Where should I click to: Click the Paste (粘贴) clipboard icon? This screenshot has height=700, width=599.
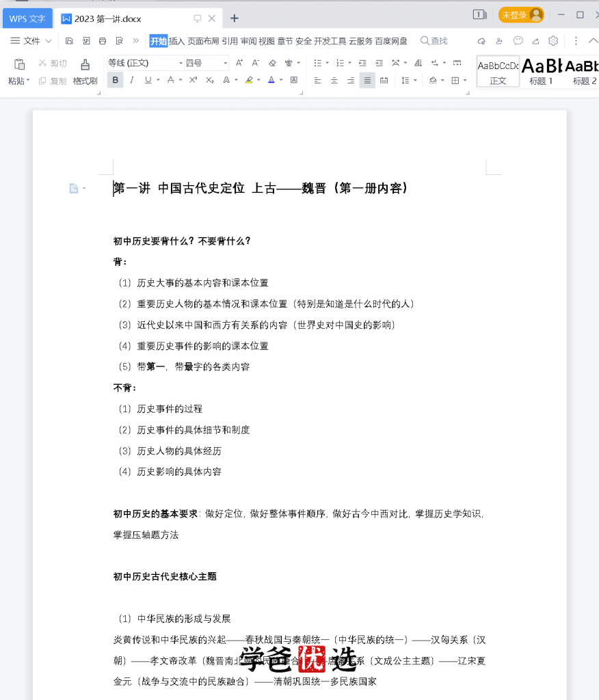19,64
